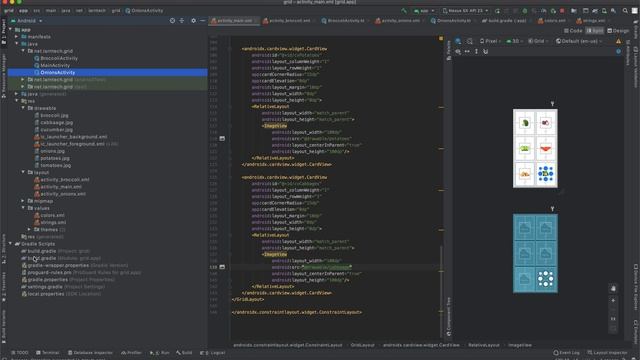Click Collapse All icon in Project panel
This screenshot has height=360, width=640.
(x=182, y=20)
